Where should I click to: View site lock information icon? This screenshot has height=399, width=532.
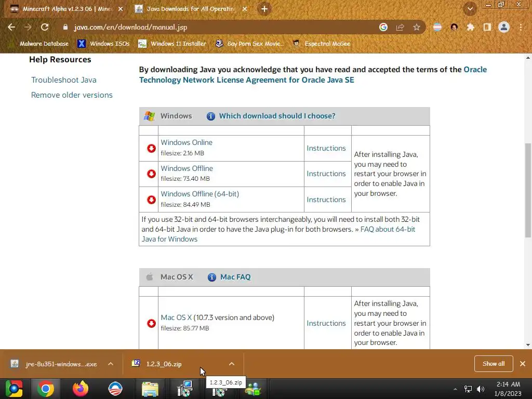(65, 27)
